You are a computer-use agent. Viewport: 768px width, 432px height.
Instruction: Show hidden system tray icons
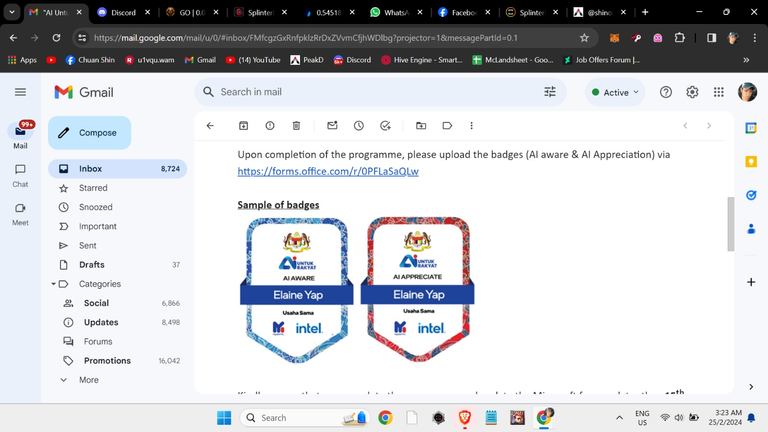(620, 418)
